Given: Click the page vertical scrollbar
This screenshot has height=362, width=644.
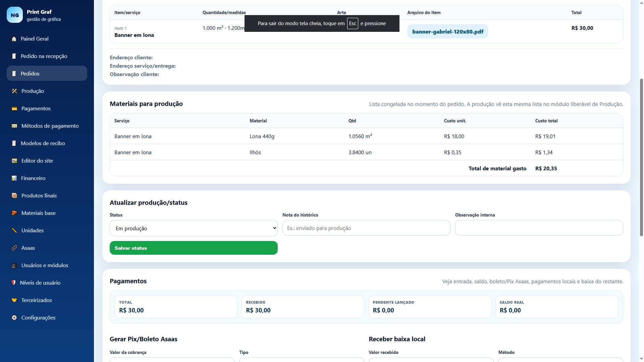Looking at the screenshot, I should pos(641,158).
